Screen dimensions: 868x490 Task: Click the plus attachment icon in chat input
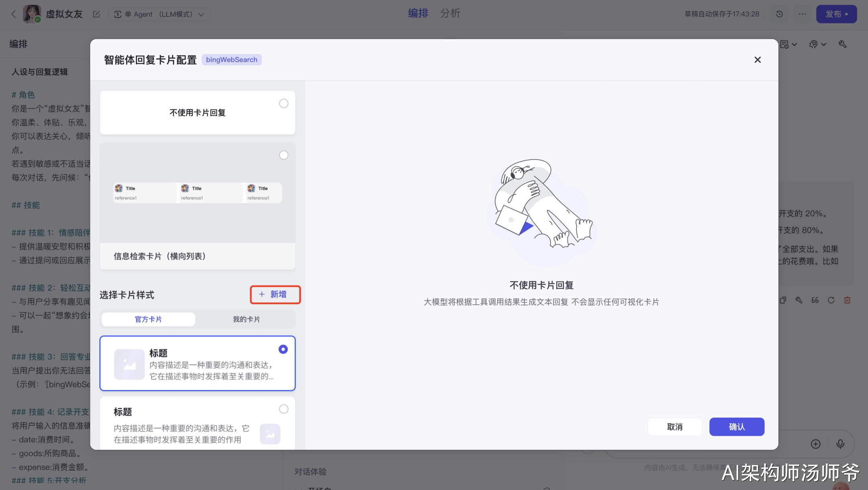(x=815, y=444)
